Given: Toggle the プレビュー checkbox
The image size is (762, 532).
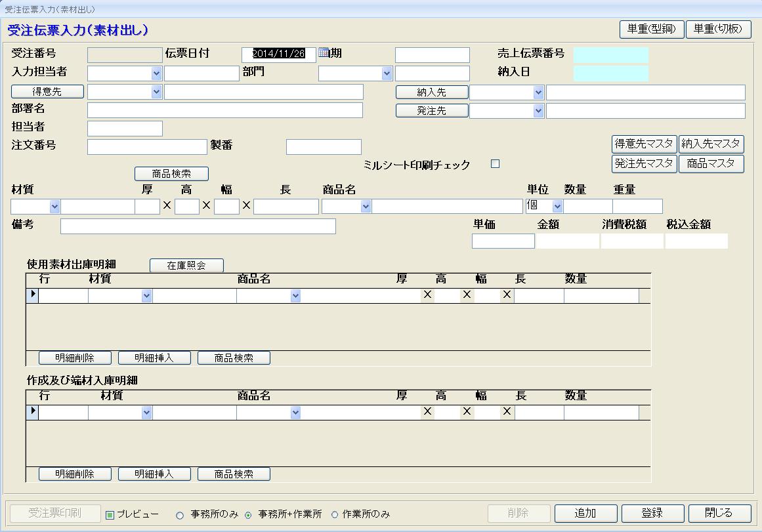Looking at the screenshot, I should [110, 515].
